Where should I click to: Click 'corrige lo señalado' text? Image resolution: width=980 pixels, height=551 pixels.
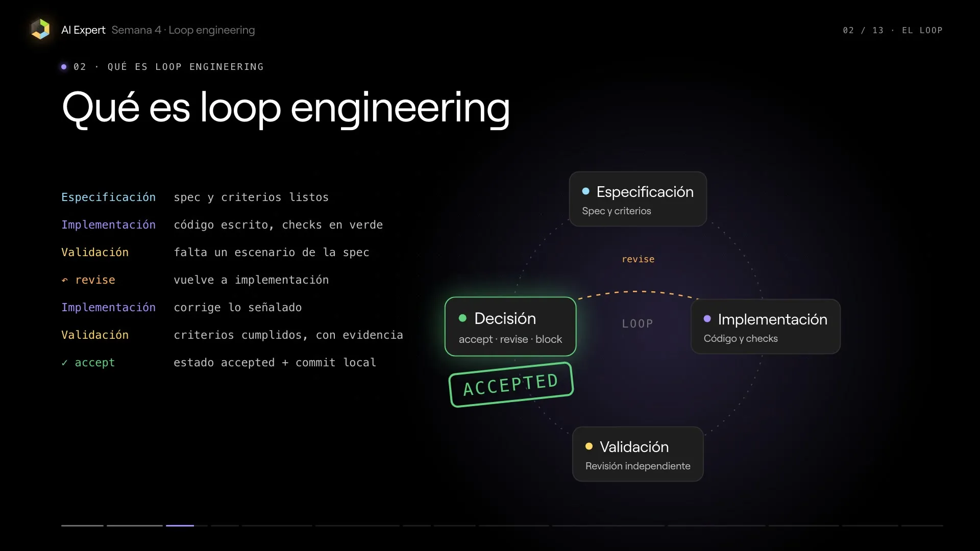(238, 308)
